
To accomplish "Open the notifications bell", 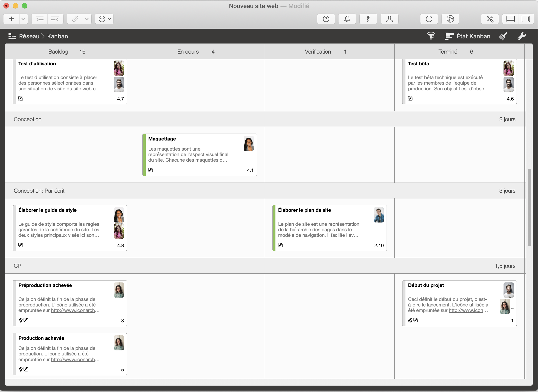I will coord(347,19).
